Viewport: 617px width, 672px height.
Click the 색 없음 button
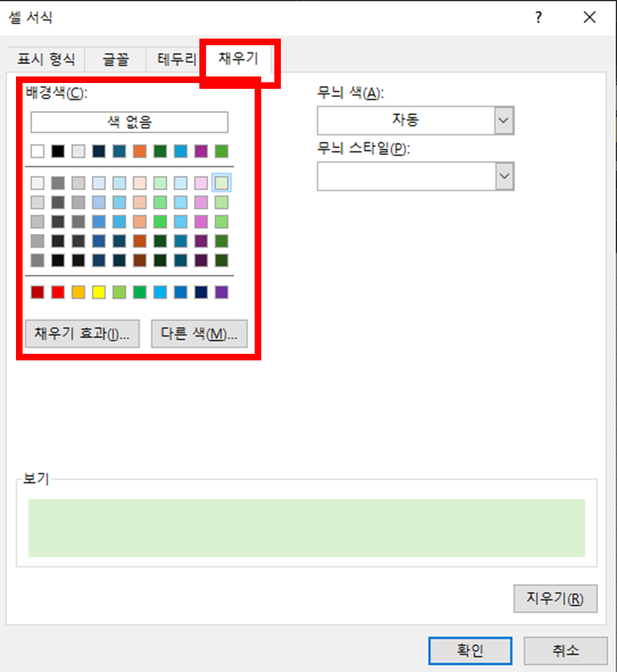129,122
